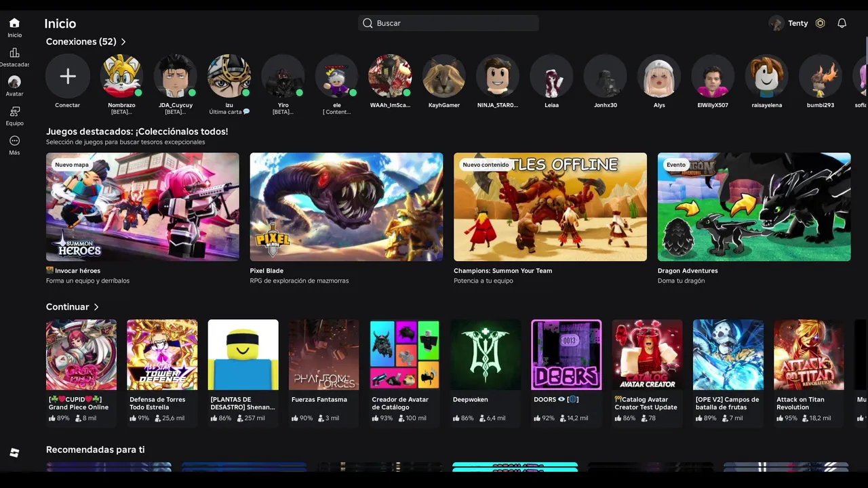This screenshot has height=488, width=868.
Task: Open JDA_Cuycuy's connection avatar
Action: click(176, 76)
